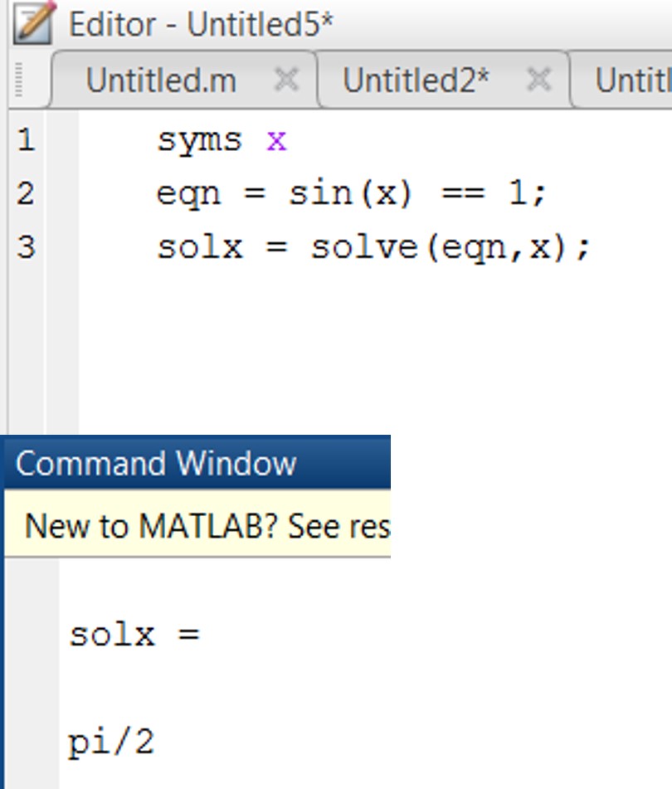Click the pi/2 result in Command Window
Screen dimensions: 672x789
point(111,743)
